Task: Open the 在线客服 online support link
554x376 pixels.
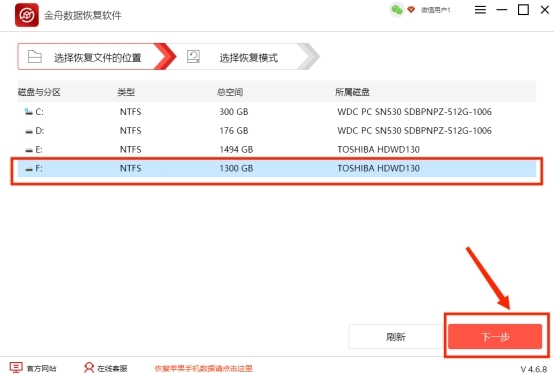Action: point(112,369)
